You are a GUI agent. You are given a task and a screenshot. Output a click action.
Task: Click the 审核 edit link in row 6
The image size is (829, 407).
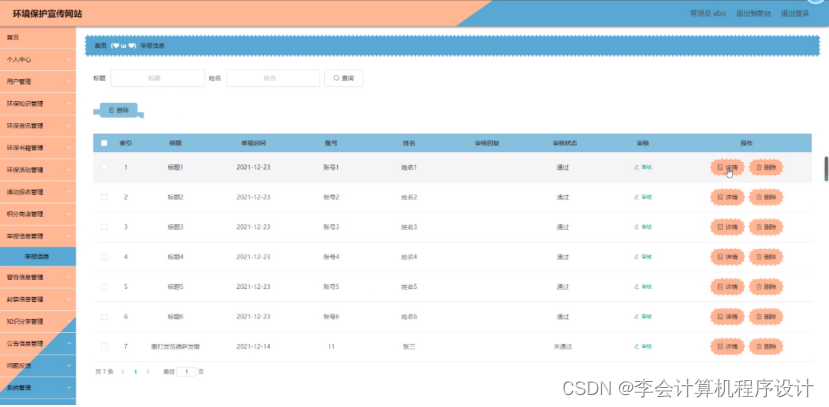coord(643,317)
